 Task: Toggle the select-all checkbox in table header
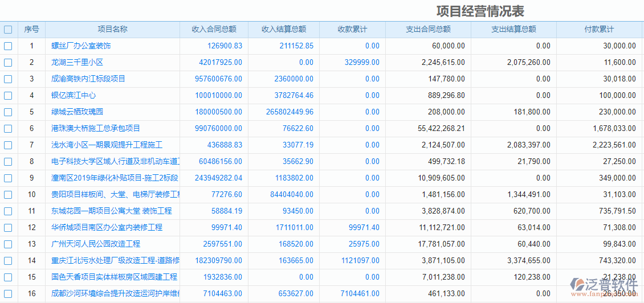[8, 30]
